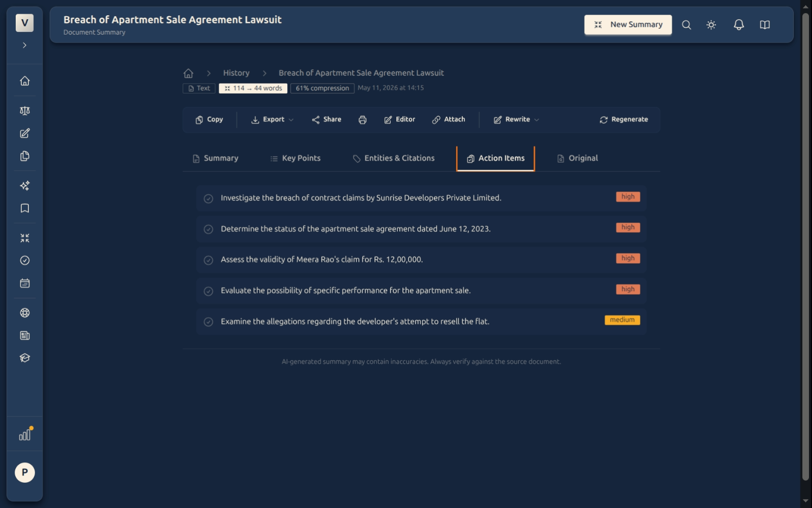Screen dimensions: 812x508
Task: Open search from the header
Action: 686,25
